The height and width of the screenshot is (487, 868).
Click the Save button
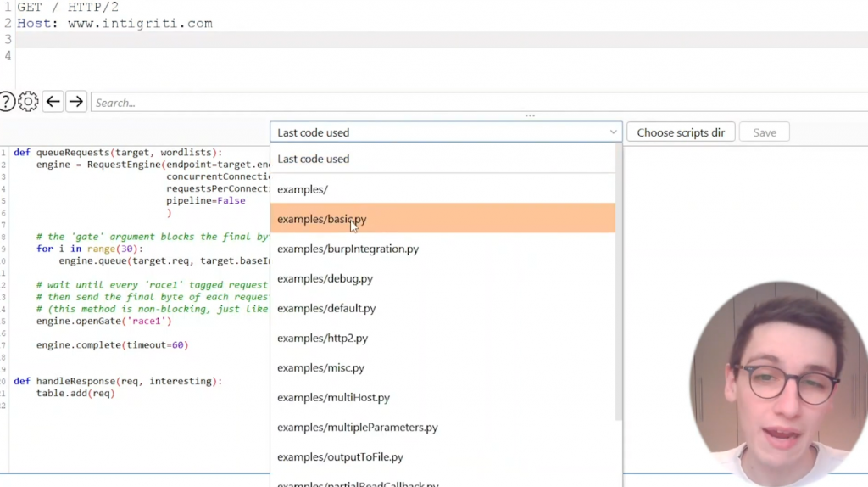pyautogui.click(x=764, y=132)
